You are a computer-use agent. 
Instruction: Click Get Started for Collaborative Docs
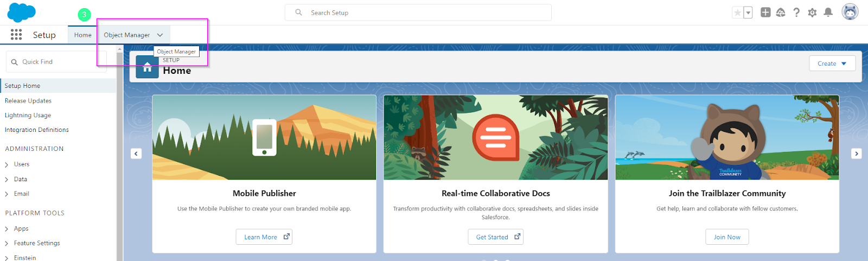click(496, 237)
